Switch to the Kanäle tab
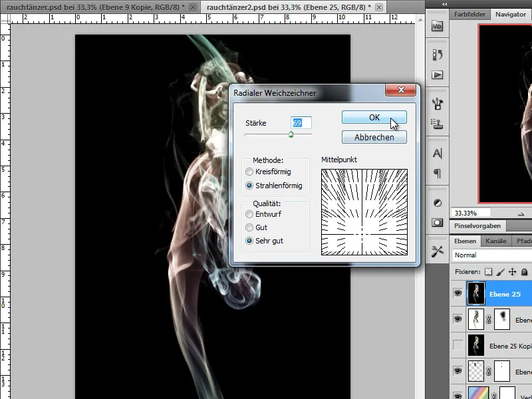 [x=495, y=241]
